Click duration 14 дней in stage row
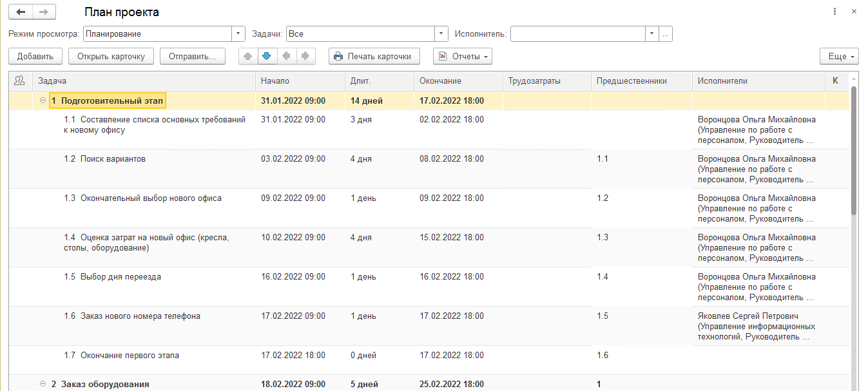The image size is (868, 391). (x=367, y=100)
